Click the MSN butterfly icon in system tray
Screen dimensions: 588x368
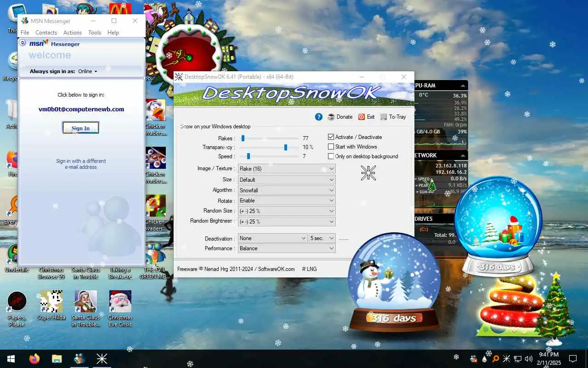click(x=474, y=359)
